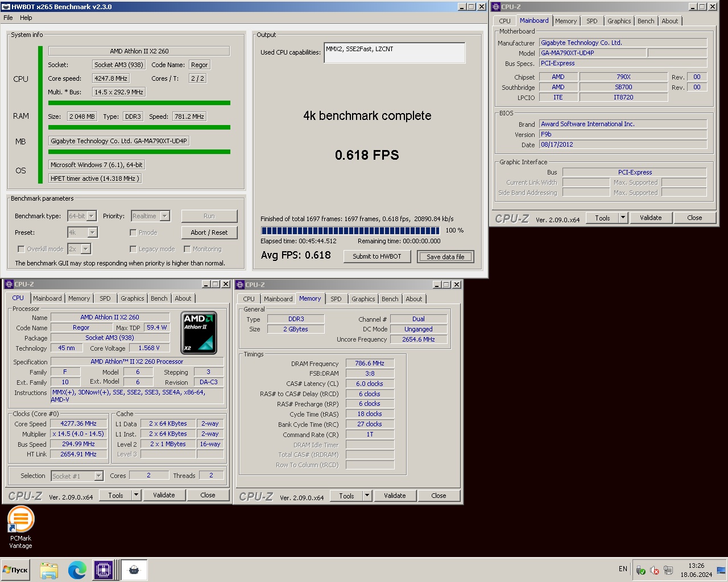728x582 pixels.
Task: Open About tab in Memory CPU-Z window
Action: (414, 299)
